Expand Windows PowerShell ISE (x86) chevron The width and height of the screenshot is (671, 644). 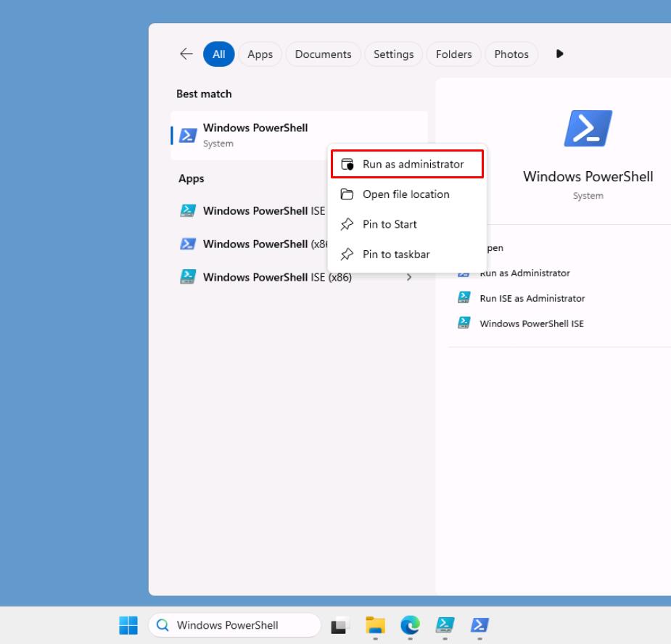point(409,277)
